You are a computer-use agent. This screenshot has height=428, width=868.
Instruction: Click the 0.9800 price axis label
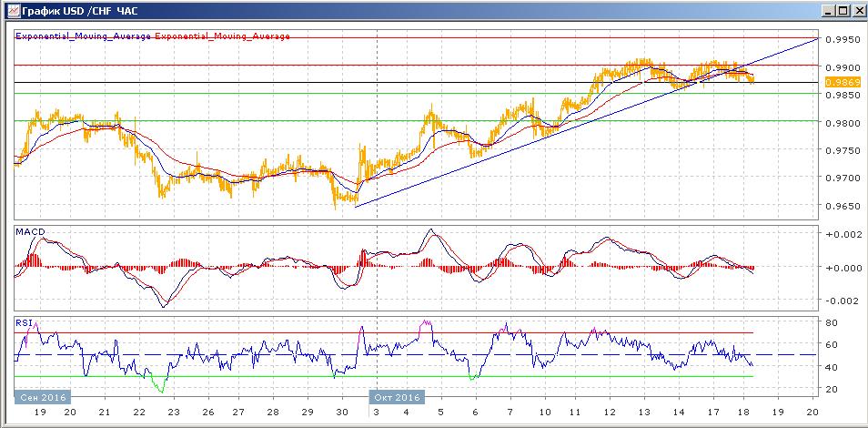(x=843, y=123)
